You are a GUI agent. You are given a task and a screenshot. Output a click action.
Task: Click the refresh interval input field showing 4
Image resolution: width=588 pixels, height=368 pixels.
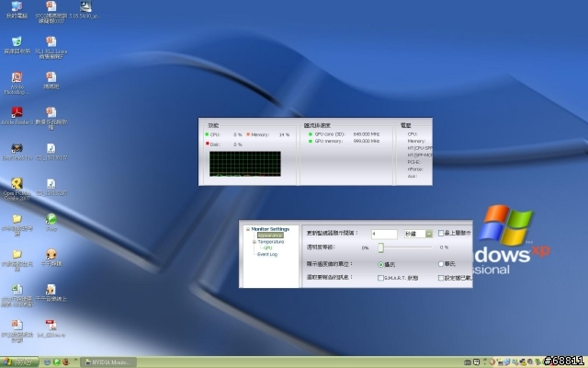tap(384, 234)
